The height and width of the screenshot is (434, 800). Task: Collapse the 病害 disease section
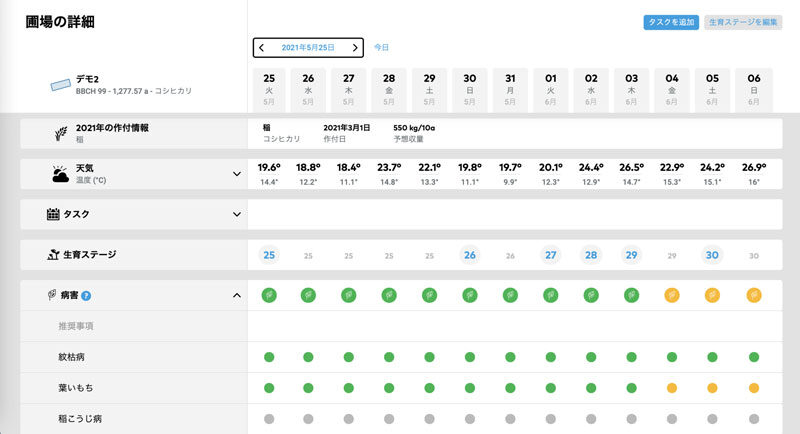[x=237, y=296]
